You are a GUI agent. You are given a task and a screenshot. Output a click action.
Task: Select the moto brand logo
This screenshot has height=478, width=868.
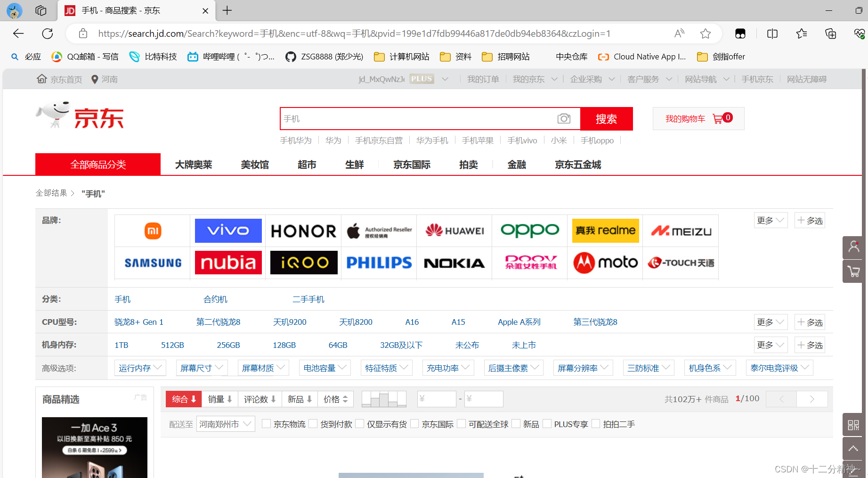pos(606,263)
